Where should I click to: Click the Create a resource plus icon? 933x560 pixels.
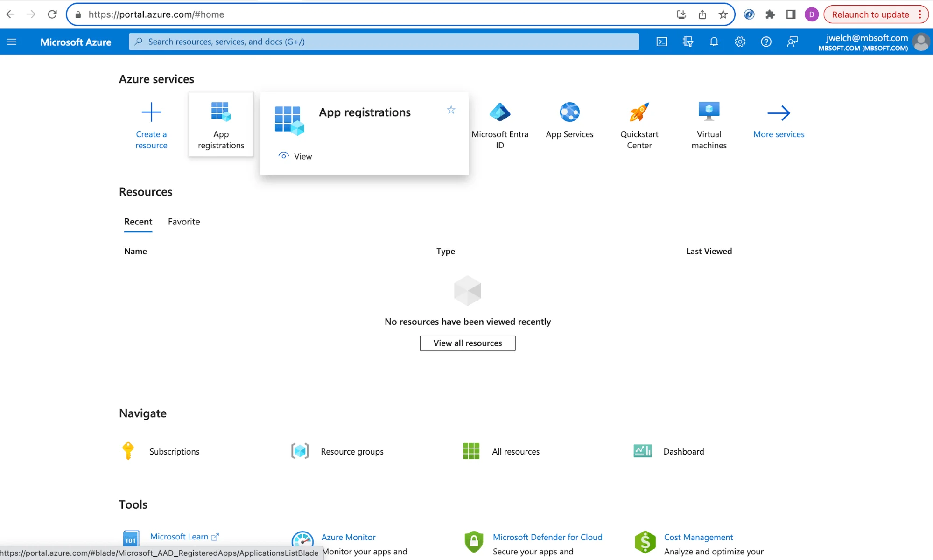click(151, 112)
